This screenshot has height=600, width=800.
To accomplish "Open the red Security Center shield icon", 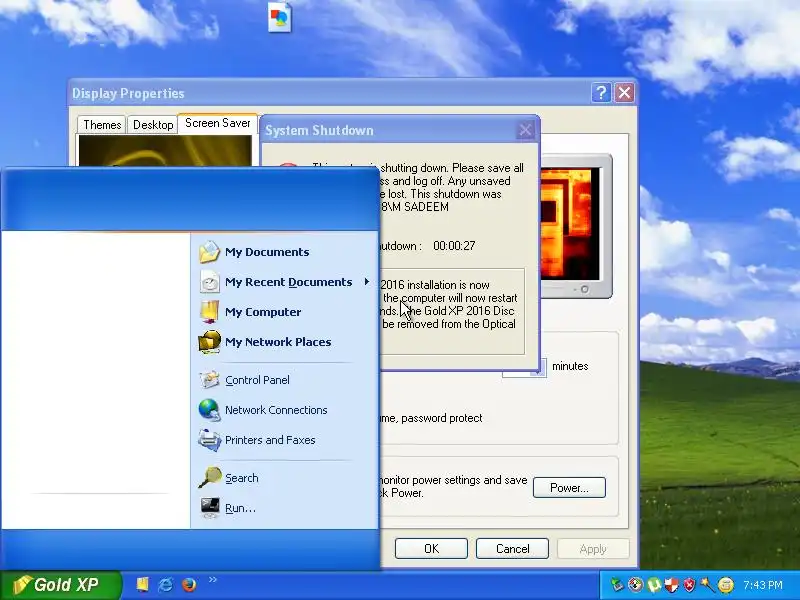I will (689, 585).
